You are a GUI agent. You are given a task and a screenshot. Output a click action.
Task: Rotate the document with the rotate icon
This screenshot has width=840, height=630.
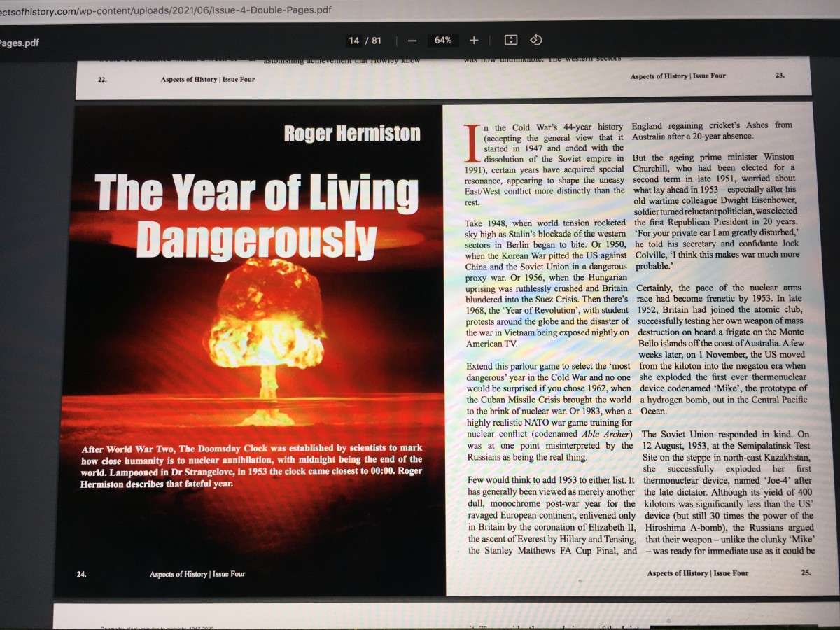535,40
